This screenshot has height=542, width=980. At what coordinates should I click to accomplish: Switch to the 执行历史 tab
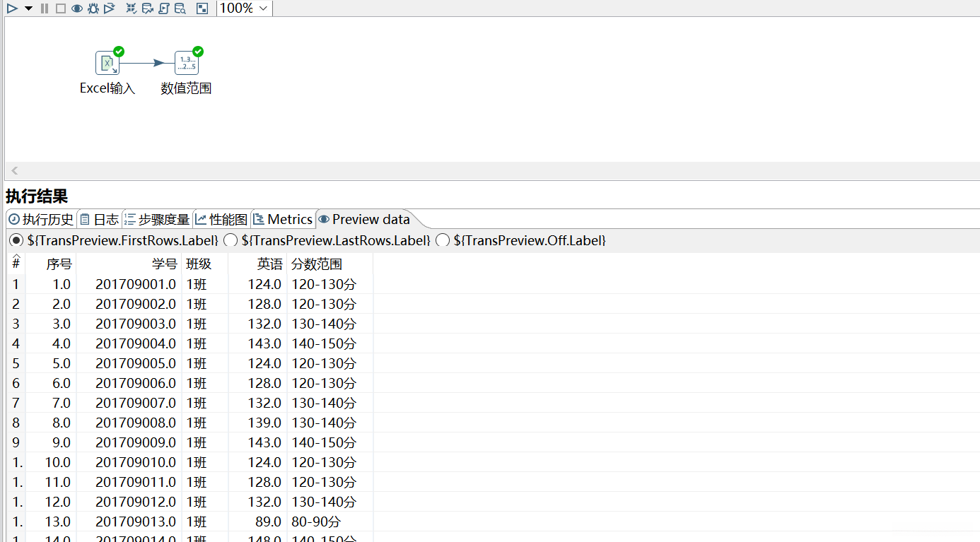click(41, 219)
